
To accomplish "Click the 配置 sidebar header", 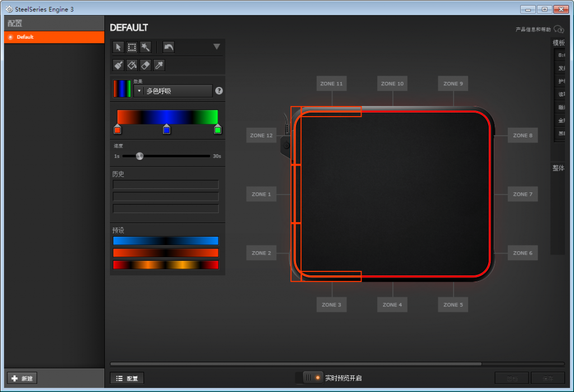I will pyautogui.click(x=54, y=24).
